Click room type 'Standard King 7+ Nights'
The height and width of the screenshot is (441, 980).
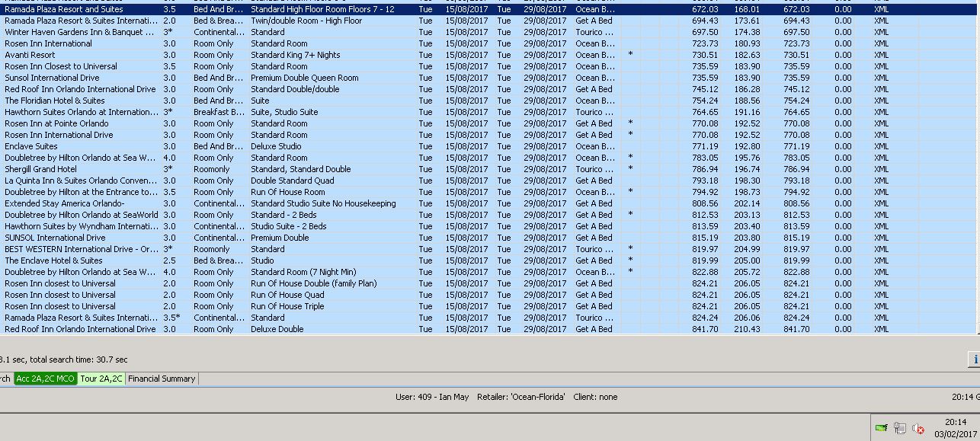point(296,55)
